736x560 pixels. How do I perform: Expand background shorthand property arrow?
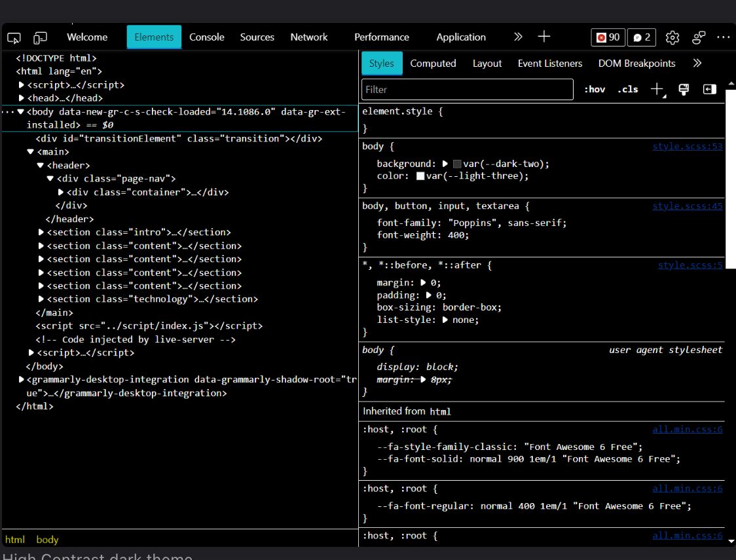pyautogui.click(x=445, y=164)
